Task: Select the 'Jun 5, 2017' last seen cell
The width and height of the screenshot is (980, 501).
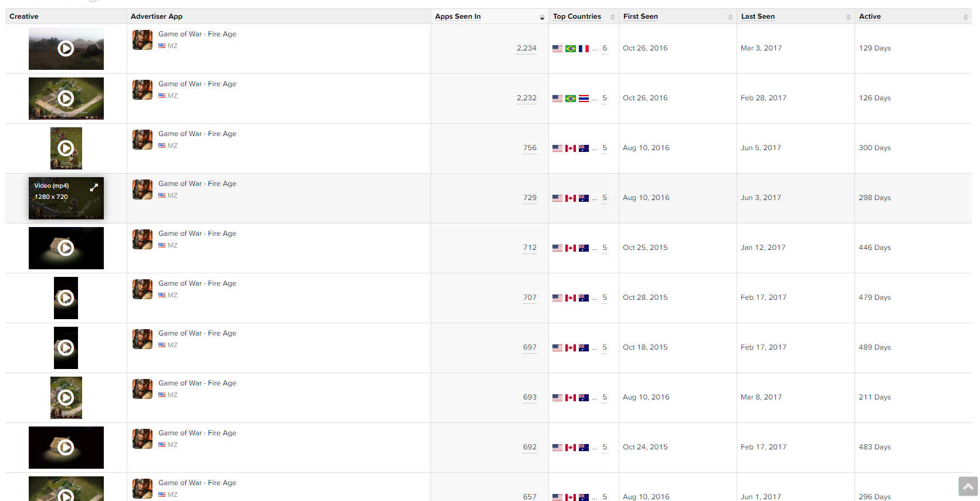Action: pyautogui.click(x=761, y=148)
